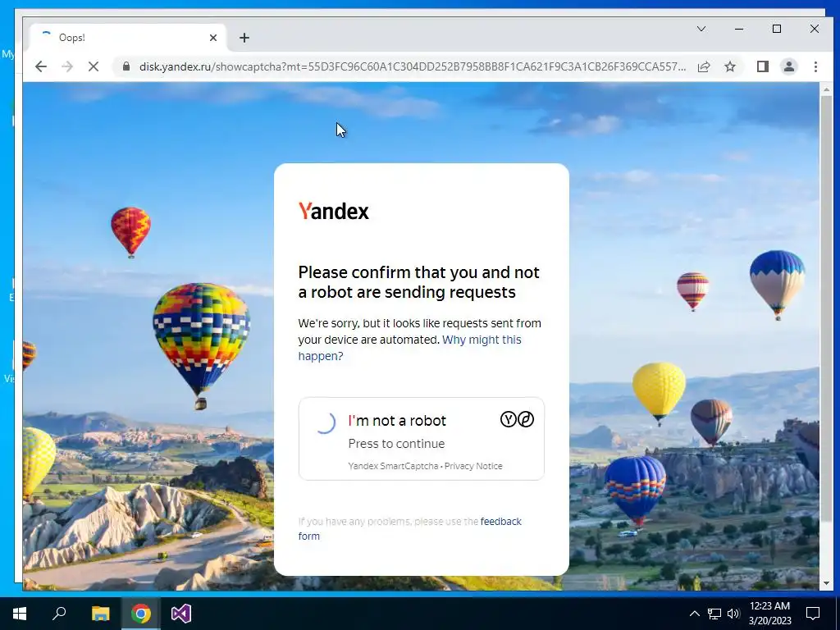Click the Yandex Y badge in captcha box
This screenshot has height=630, width=840.
click(508, 419)
